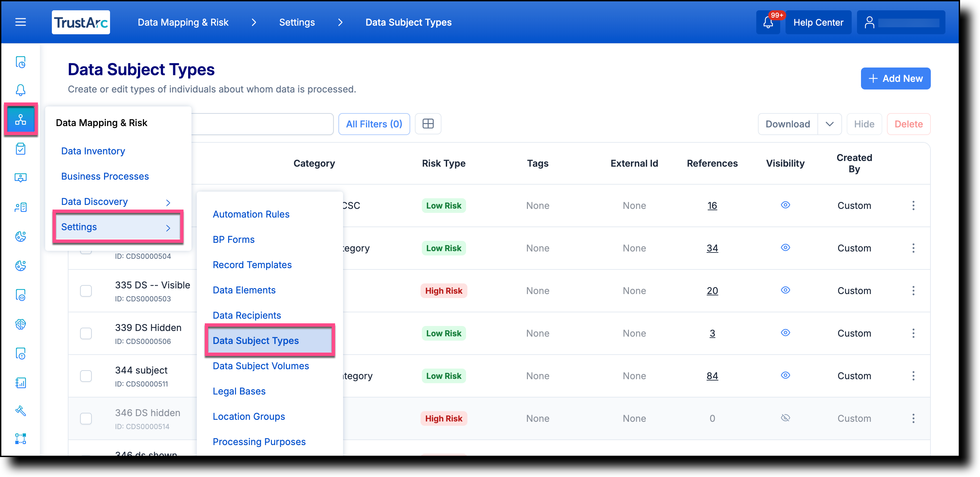Screen dimensions: 980x477
Task: Expand the Download dropdown arrow
Action: point(830,124)
